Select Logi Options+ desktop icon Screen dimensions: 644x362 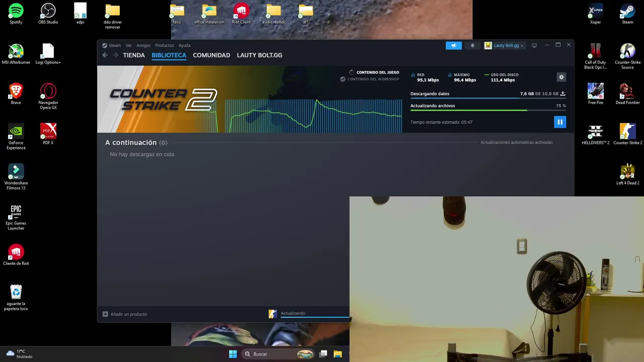(48, 54)
